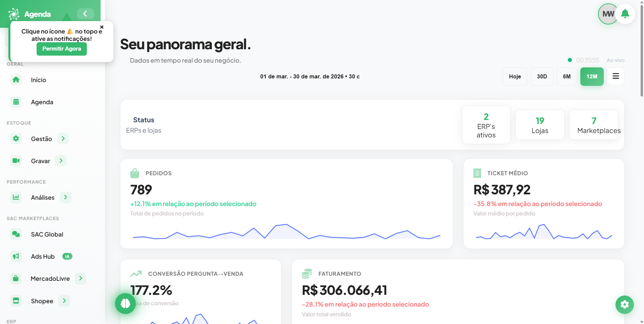This screenshot has height=324, width=644.
Task: Open the floating settings gear button
Action: point(625,305)
